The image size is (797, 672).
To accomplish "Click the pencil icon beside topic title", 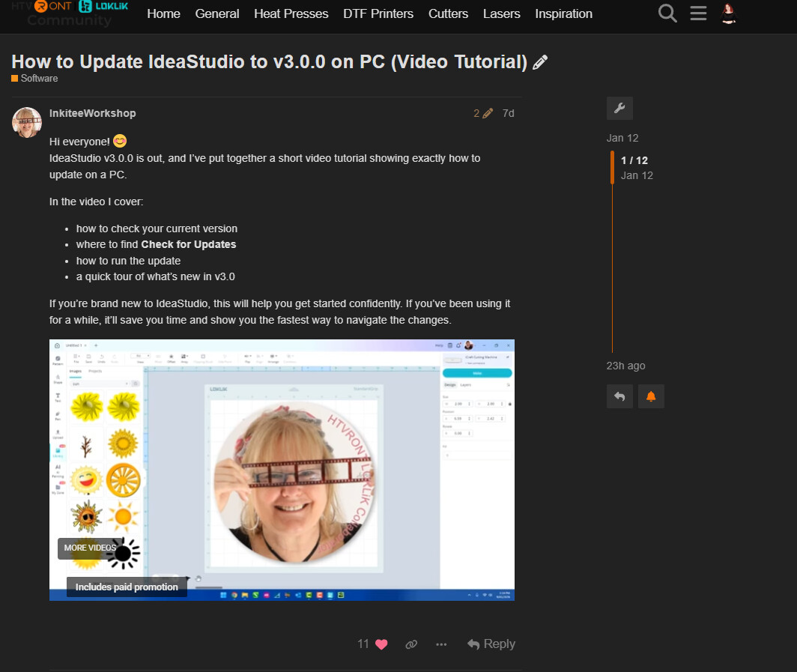I will 539,63.
